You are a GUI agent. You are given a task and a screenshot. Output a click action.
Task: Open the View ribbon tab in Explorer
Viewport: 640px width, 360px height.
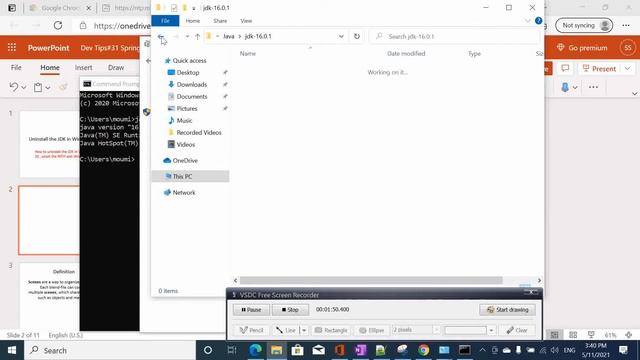246,21
